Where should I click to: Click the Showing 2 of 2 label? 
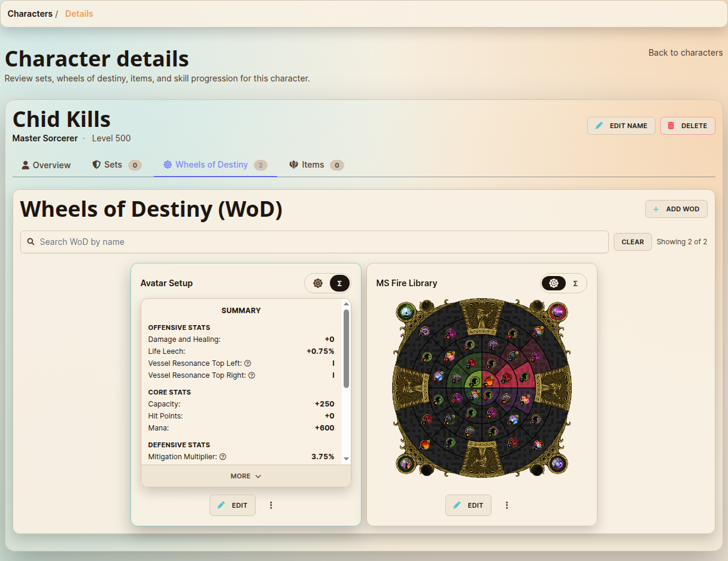pos(682,242)
